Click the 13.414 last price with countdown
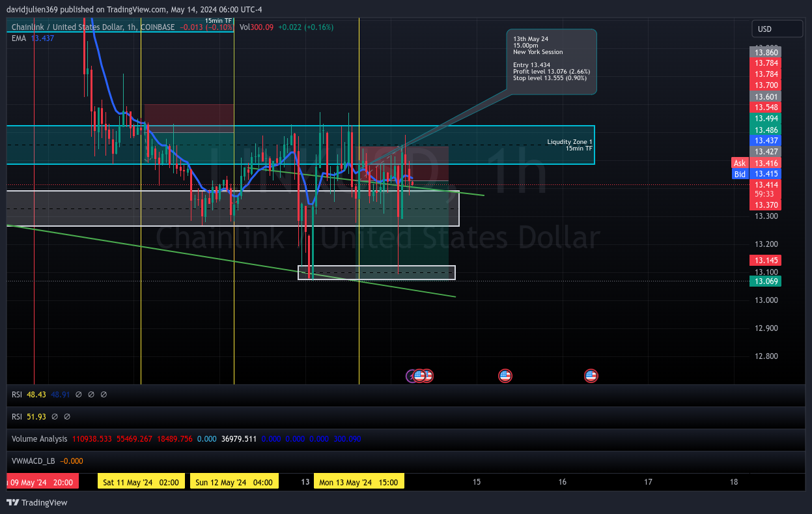Image resolution: width=812 pixels, height=514 pixels. tap(766, 189)
